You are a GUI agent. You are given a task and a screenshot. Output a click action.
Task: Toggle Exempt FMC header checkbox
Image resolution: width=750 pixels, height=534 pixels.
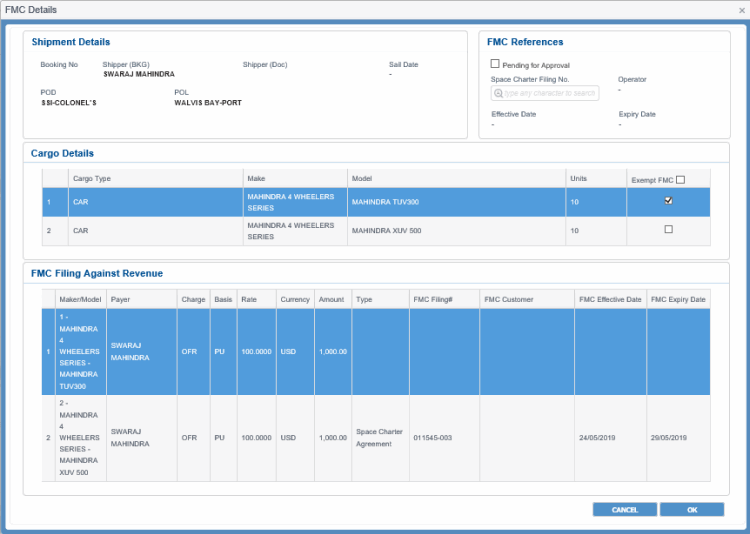point(680,180)
